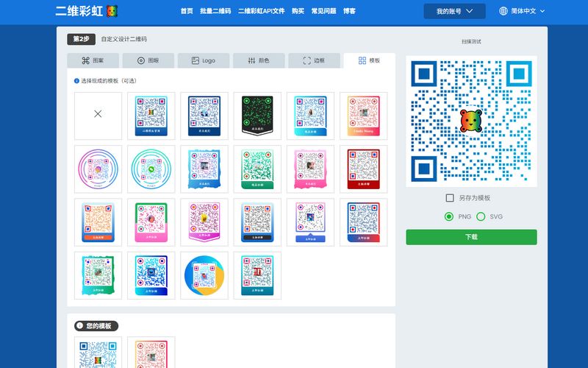Click the info icon beside 您的模板
588x368 pixels.
[79, 325]
